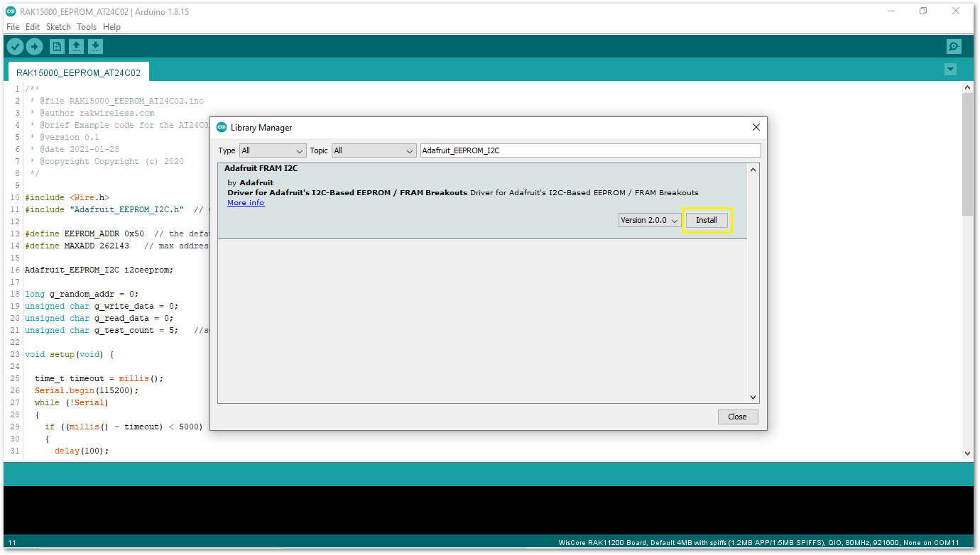Open the Edit menu
Viewport: 980px width, 555px height.
pyautogui.click(x=33, y=27)
